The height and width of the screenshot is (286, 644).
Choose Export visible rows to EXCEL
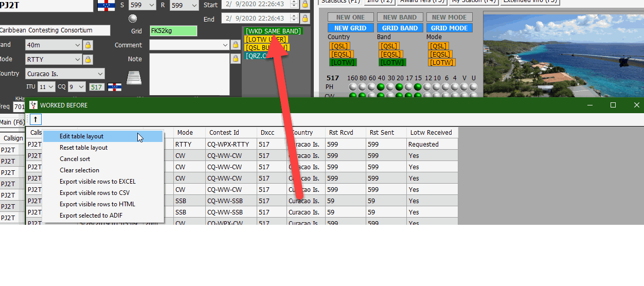point(103,182)
